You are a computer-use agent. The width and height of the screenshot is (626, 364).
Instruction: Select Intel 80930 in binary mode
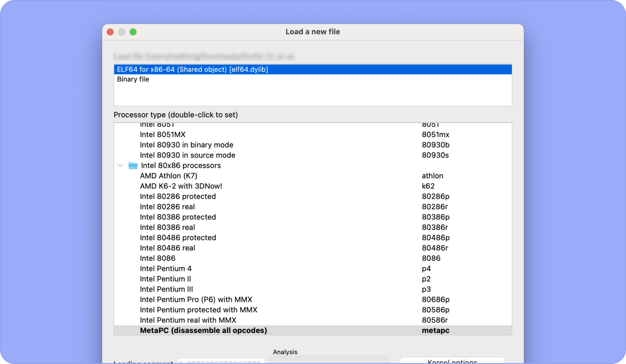click(x=187, y=145)
